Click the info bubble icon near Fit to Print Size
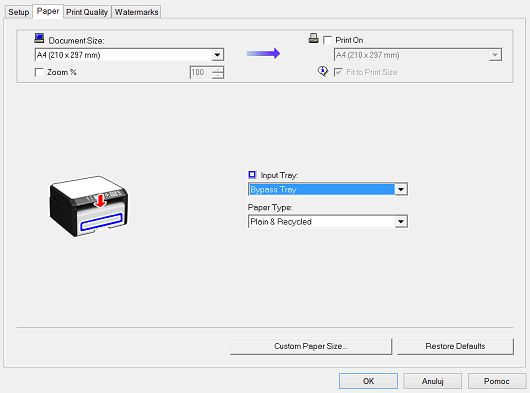This screenshot has width=530, height=393. 323,71
